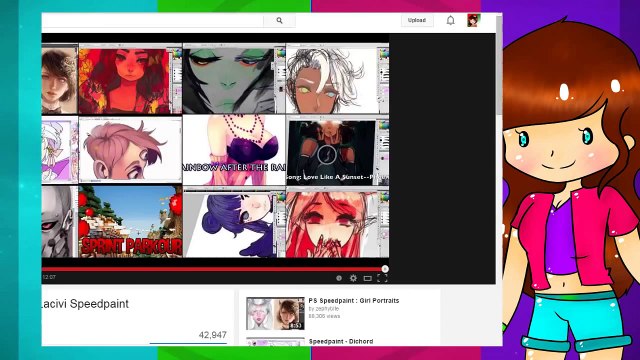
Task: Click the Lacivi Speedpaint video title
Action: (x=85, y=304)
